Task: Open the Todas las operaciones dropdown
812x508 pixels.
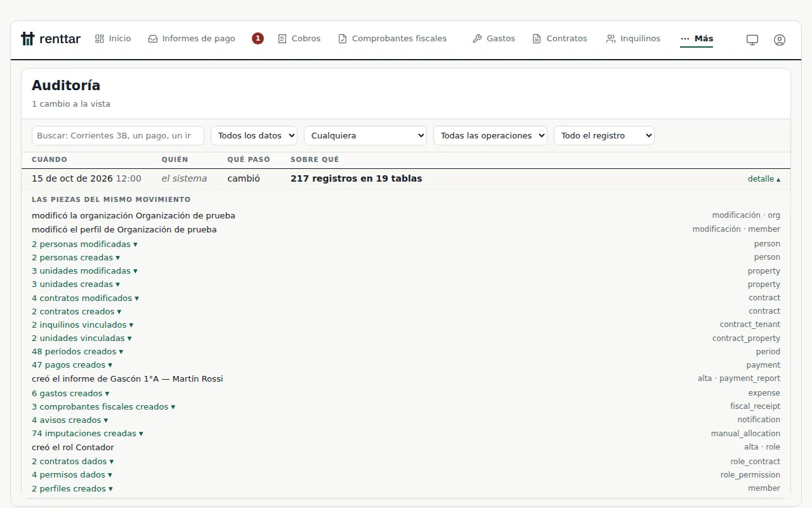Action: (x=490, y=135)
